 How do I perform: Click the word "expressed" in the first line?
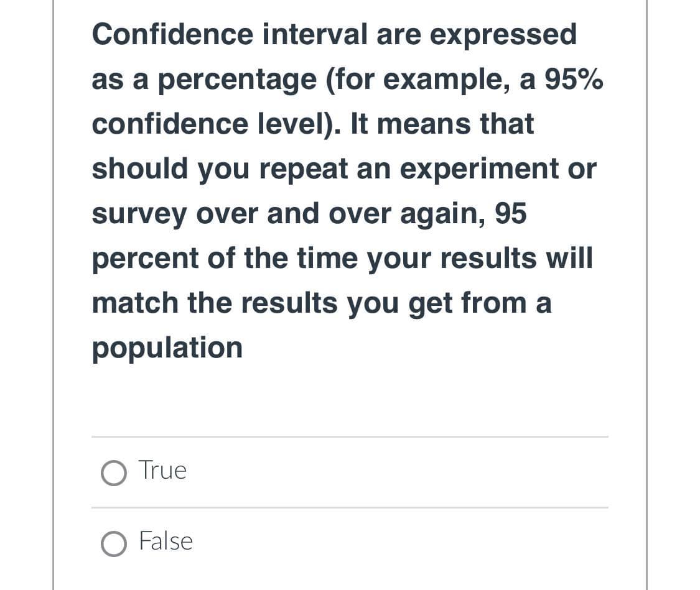[503, 34]
